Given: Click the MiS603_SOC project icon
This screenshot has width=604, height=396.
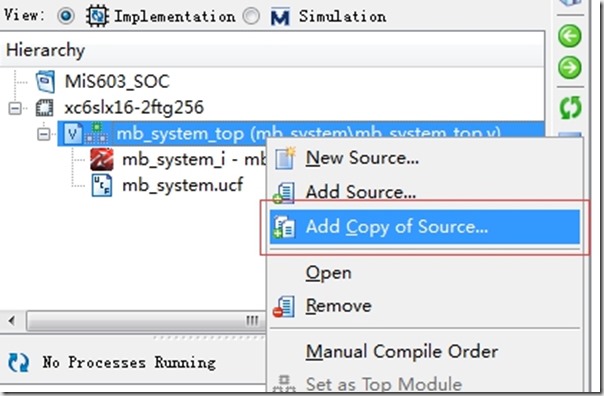Looking at the screenshot, I should tap(45, 82).
